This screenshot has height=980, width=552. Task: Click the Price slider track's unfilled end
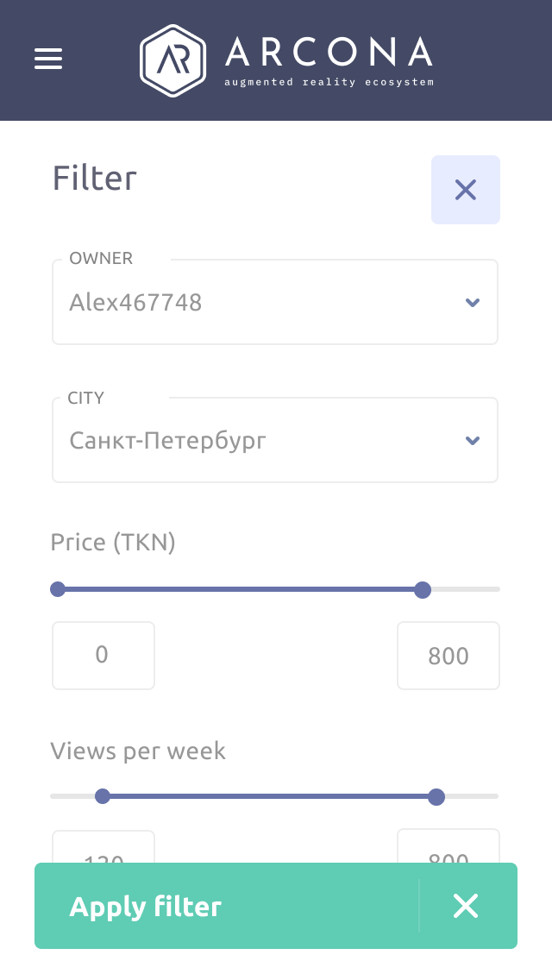click(467, 589)
